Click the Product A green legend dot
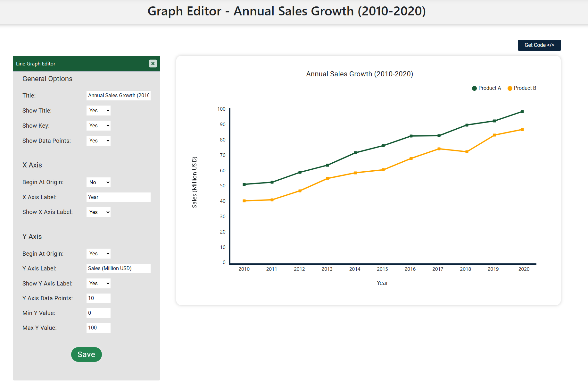 tap(474, 89)
